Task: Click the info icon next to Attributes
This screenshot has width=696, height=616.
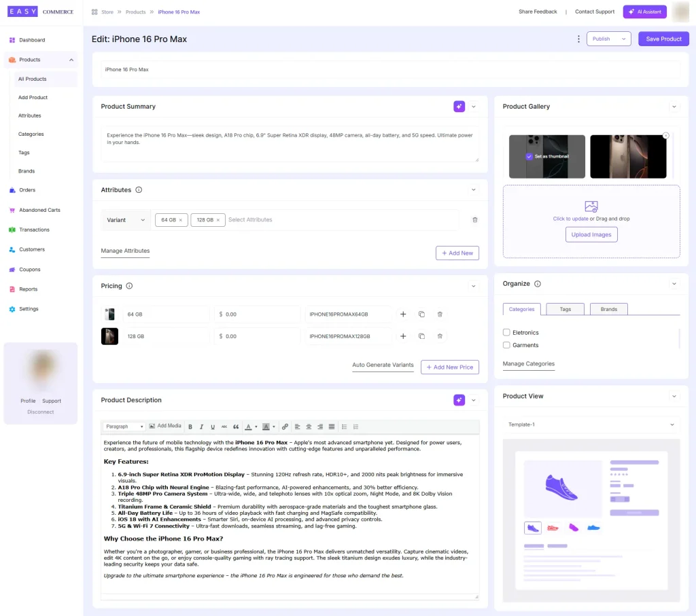Action: point(139,189)
